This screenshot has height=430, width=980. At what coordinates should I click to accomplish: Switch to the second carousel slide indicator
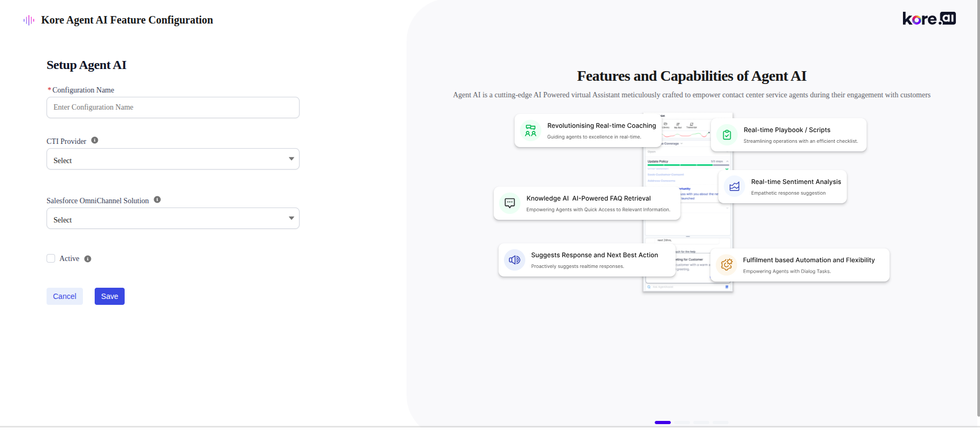click(x=682, y=423)
